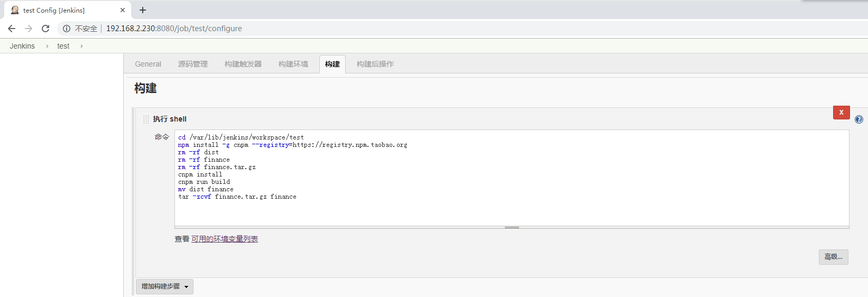Click the 不安全 security label
Screen dimensions: 868x297
coord(86,29)
